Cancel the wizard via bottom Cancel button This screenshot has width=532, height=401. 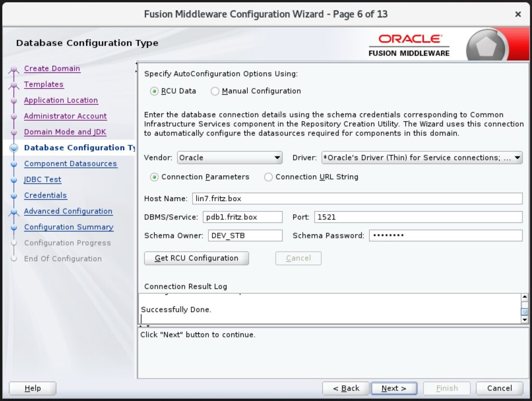[x=499, y=388]
